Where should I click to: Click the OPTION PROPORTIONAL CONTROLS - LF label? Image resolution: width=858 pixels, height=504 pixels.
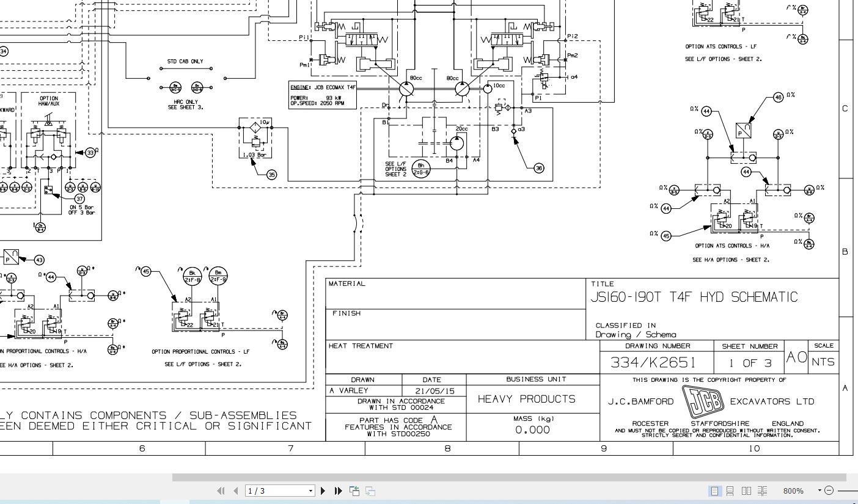200,352
